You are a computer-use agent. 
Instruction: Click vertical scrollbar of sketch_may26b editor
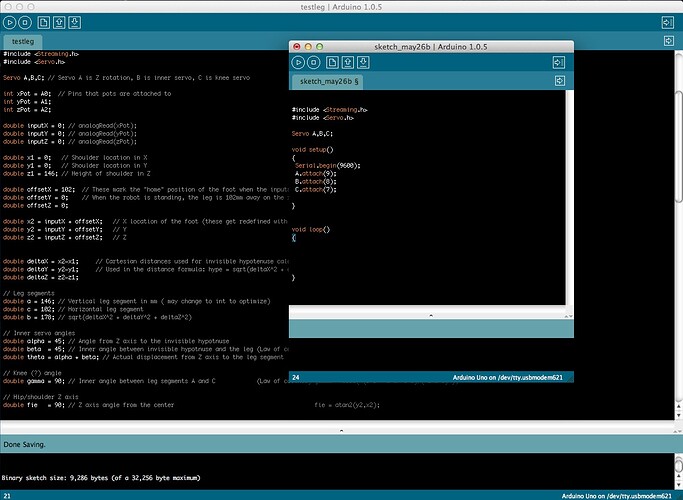(569, 198)
